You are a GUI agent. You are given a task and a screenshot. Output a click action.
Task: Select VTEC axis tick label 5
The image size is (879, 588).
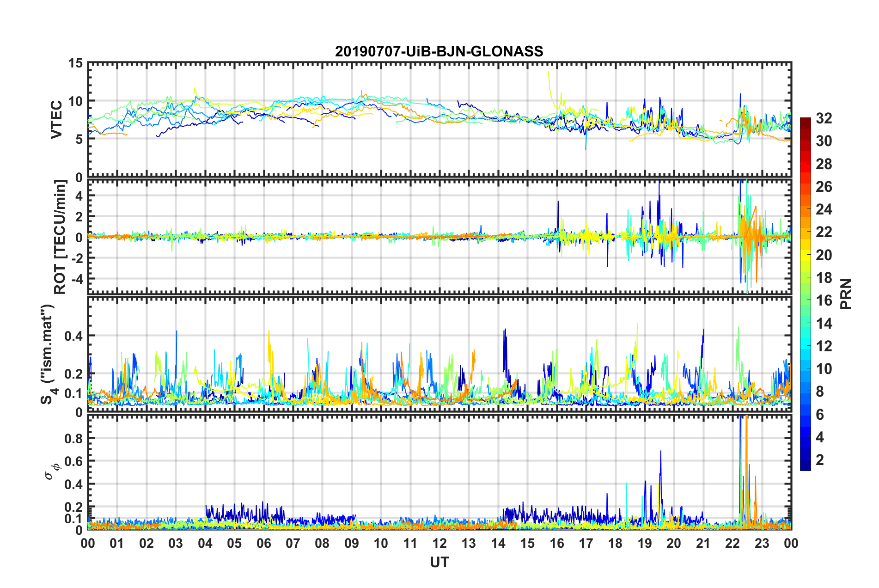tap(79, 139)
